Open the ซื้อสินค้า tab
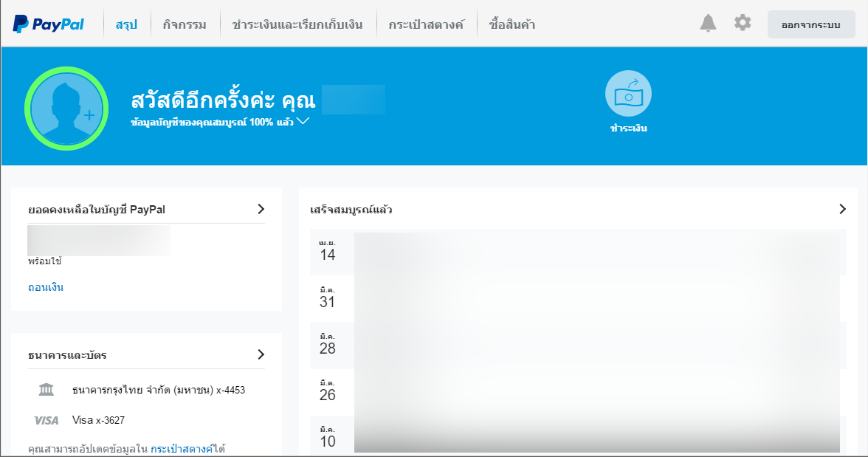The height and width of the screenshot is (457, 868). (512, 24)
